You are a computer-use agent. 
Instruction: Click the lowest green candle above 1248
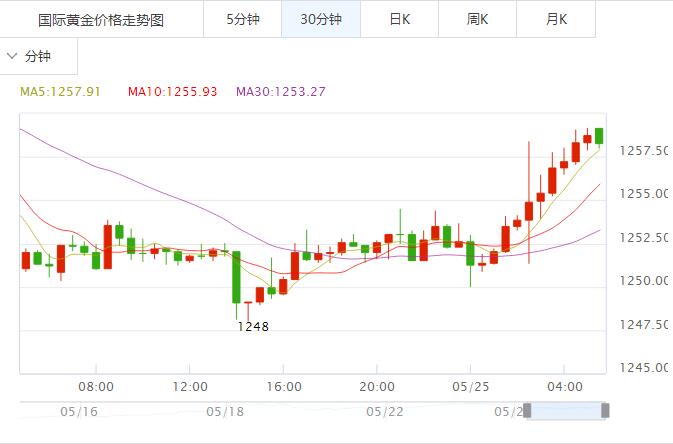pos(237,277)
